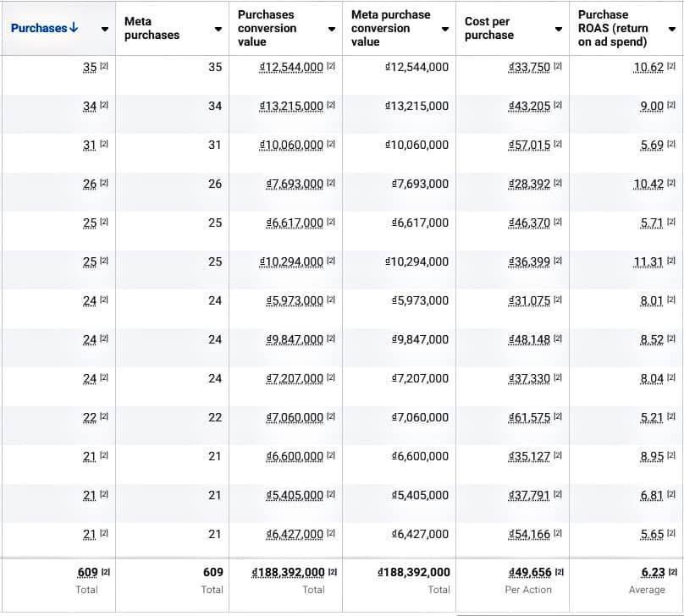Click footnote [2] beside ₫33,750 cost value
Viewport: 684px width, 616px height.
(x=558, y=67)
